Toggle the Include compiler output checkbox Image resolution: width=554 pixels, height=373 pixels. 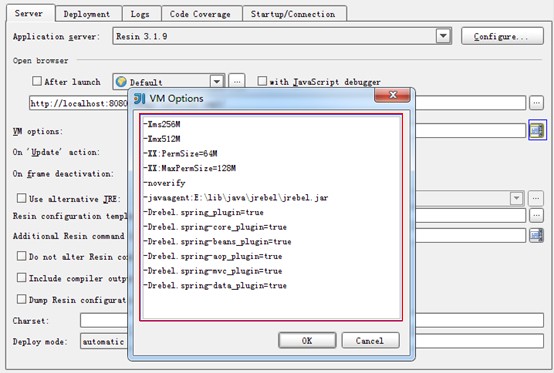(22, 278)
